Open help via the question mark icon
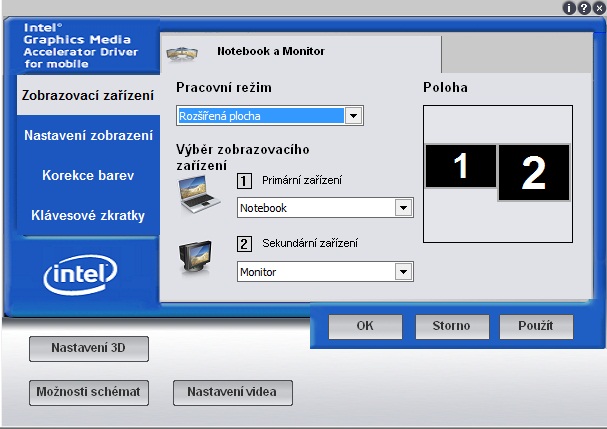Image resolution: width=607 pixels, height=429 pixels. [584, 8]
